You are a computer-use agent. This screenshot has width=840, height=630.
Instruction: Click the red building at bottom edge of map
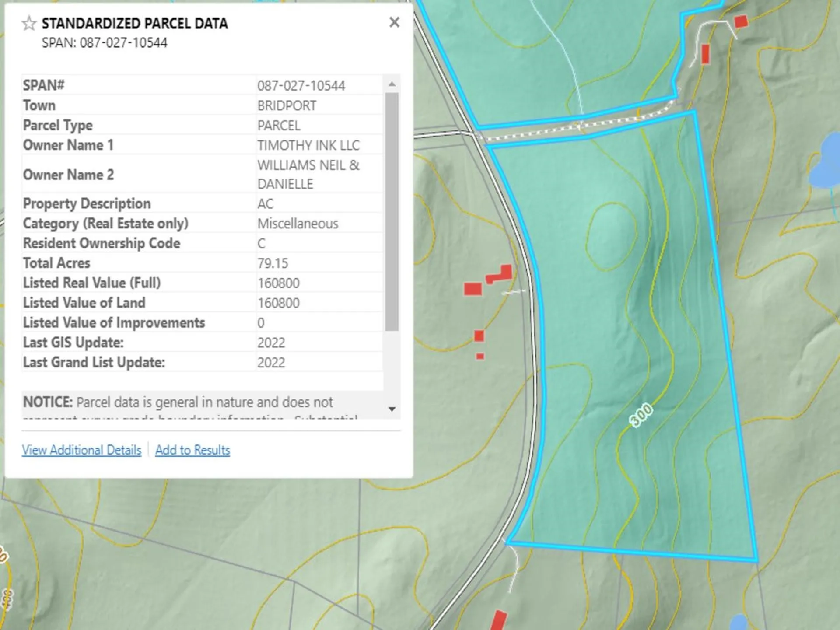click(498, 620)
